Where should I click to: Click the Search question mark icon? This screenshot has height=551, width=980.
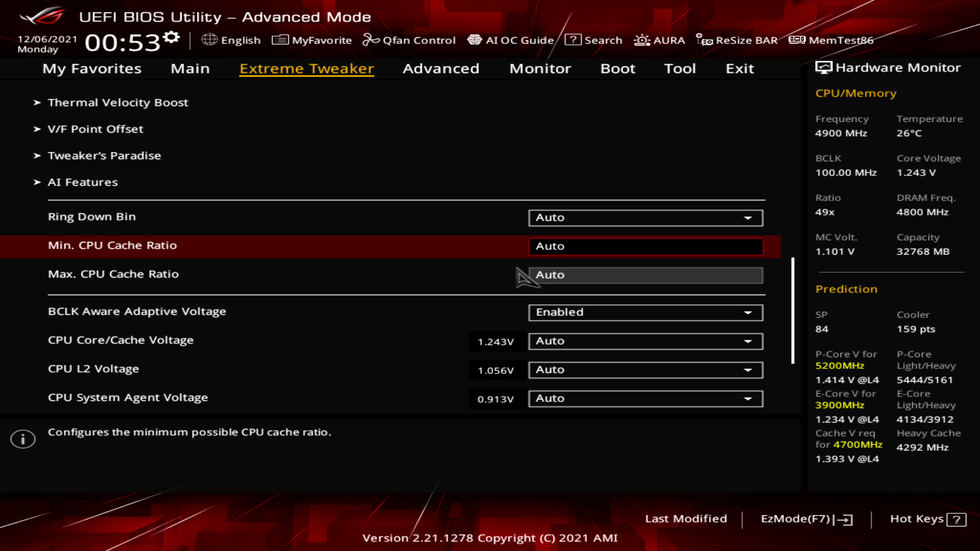pos(573,40)
